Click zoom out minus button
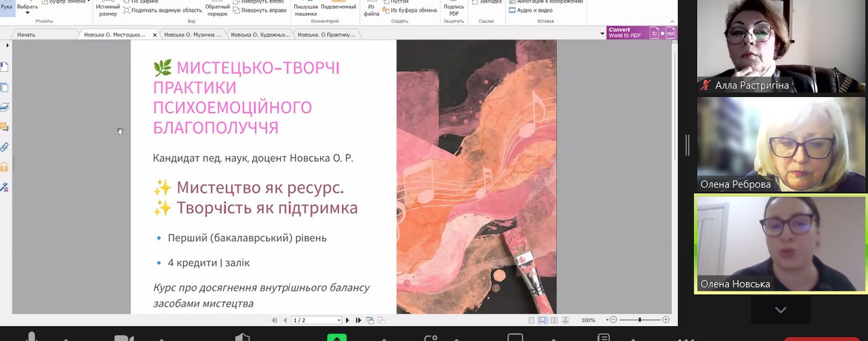The height and width of the screenshot is (341, 868). [613, 320]
